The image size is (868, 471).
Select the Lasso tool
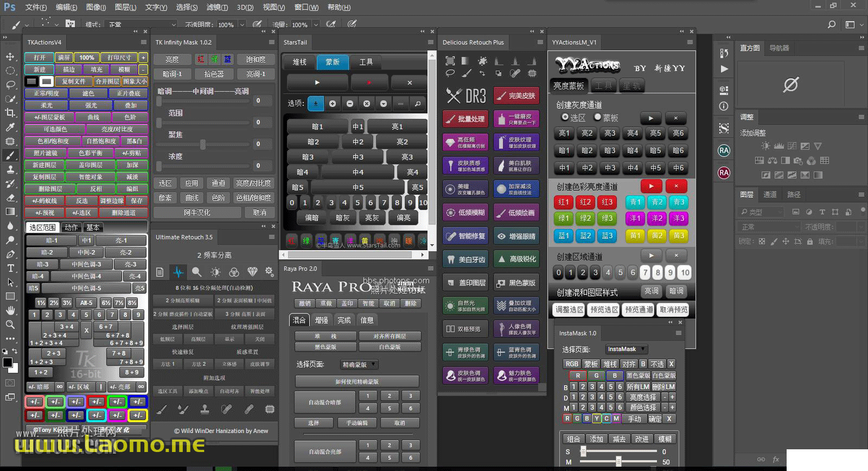(x=10, y=85)
